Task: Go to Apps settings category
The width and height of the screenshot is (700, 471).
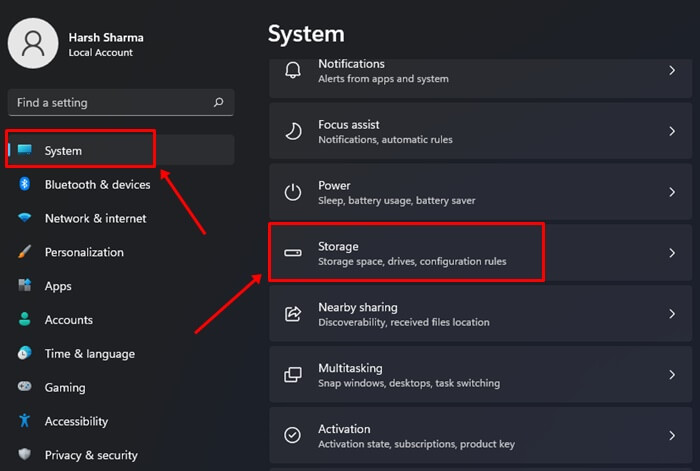Action: coord(58,286)
